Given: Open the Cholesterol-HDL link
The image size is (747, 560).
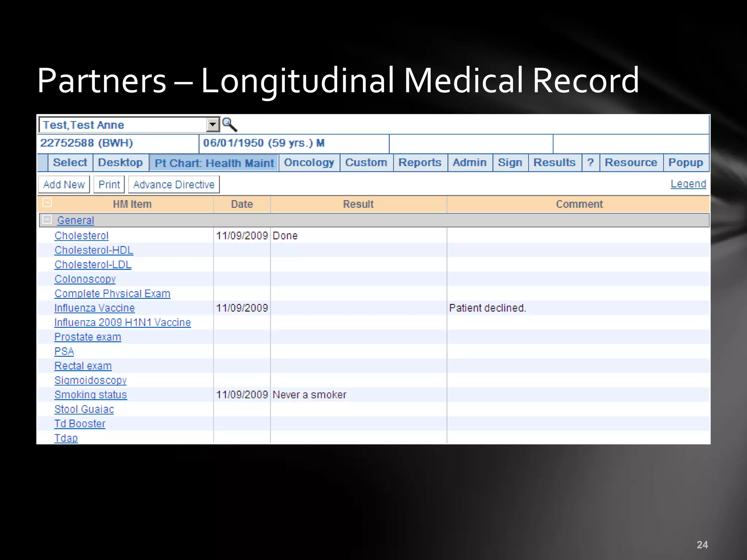Looking at the screenshot, I should [x=94, y=250].
